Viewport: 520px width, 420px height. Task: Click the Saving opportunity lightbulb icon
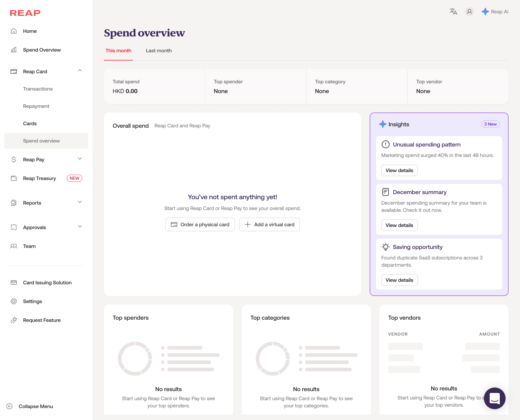[386, 247]
